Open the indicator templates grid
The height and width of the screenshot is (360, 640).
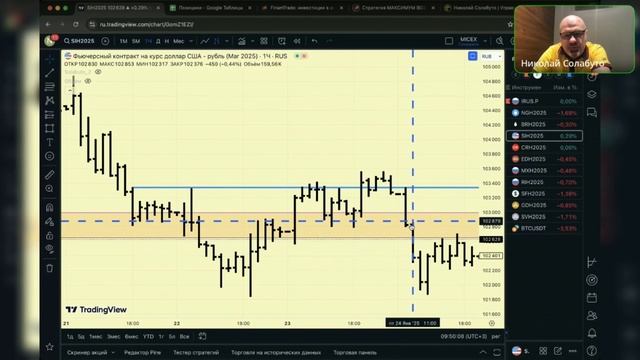264,41
